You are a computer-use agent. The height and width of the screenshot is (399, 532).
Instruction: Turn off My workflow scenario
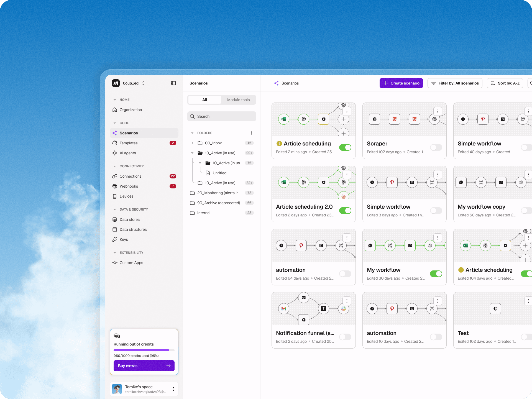click(436, 274)
